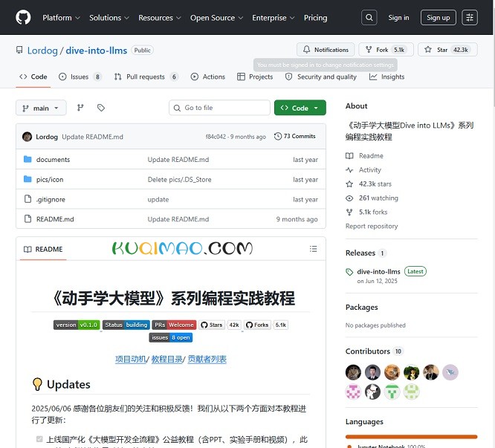Open the Readme link in About

tap(365, 156)
